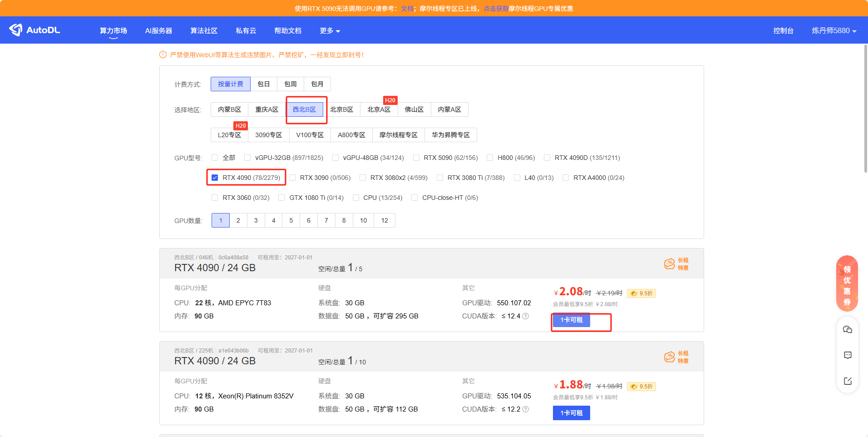Click the share/export icon in right sidebar
Screen dimensions: 868x437
[848, 381]
